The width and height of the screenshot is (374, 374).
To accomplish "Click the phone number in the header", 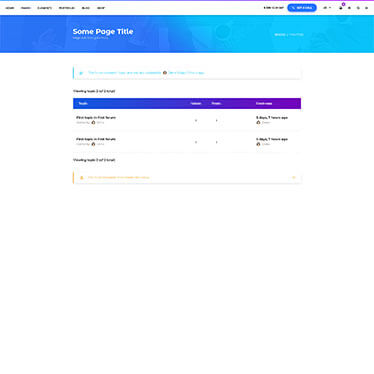I will point(274,8).
